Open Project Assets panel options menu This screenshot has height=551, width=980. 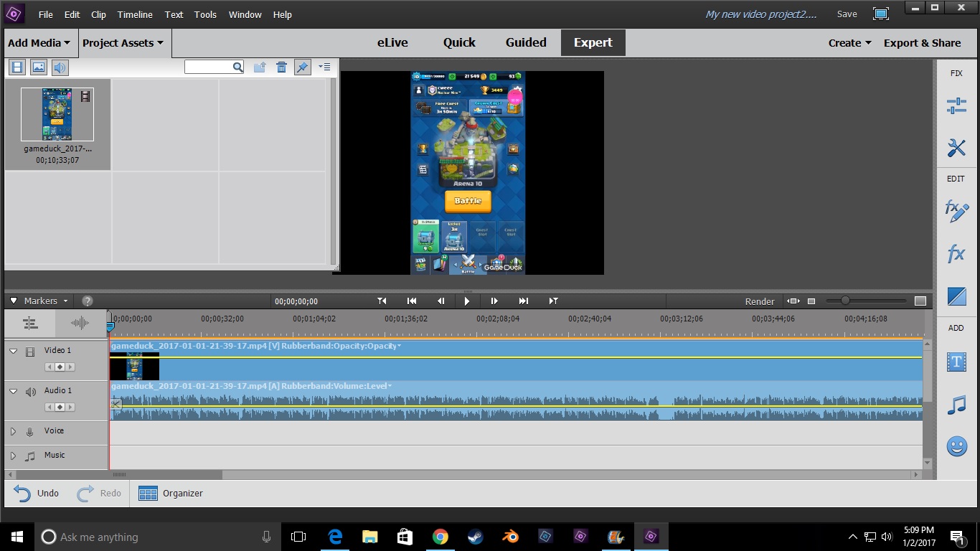coord(325,67)
